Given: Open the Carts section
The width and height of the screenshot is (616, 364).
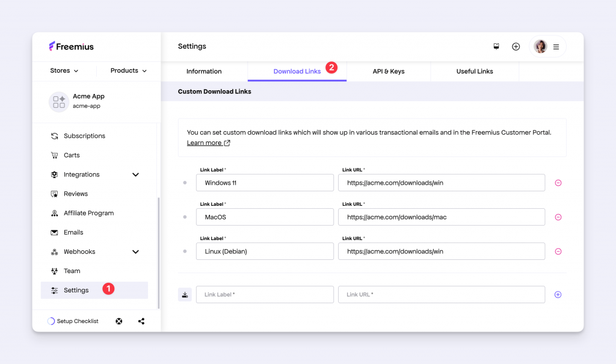Looking at the screenshot, I should click(70, 155).
